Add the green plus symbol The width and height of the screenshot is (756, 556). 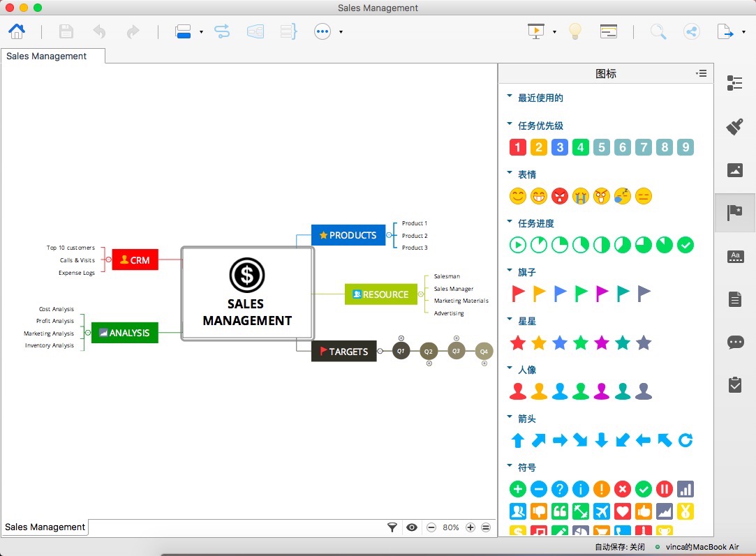coord(518,489)
